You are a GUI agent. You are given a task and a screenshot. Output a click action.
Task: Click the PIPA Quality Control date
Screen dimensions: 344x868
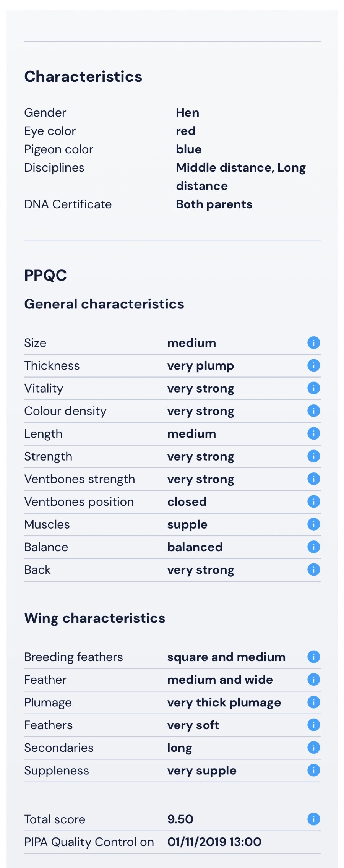point(214,842)
